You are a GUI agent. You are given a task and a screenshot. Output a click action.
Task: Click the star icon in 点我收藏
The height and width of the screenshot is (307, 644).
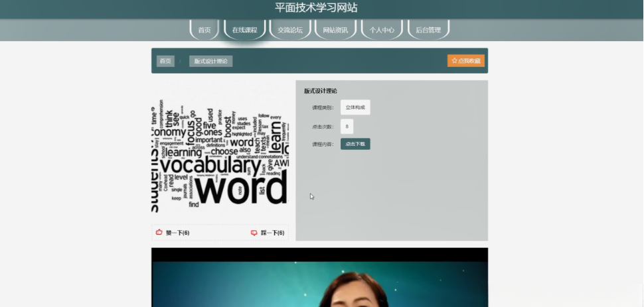455,61
